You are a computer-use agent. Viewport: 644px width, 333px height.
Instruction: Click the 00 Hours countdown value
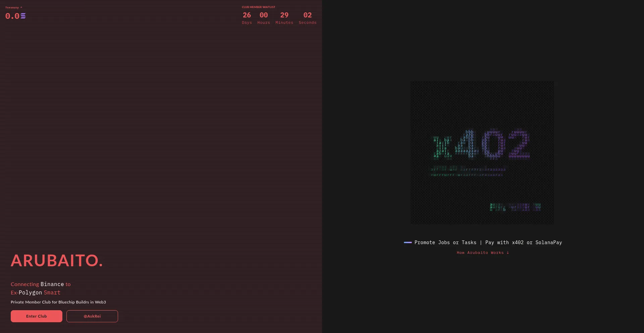click(x=264, y=15)
